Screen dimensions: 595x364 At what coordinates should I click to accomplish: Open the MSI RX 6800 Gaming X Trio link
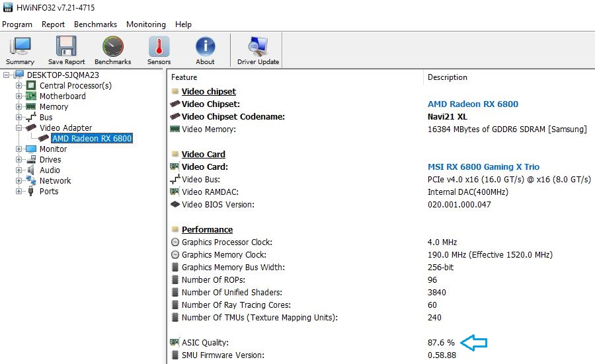[x=483, y=167]
